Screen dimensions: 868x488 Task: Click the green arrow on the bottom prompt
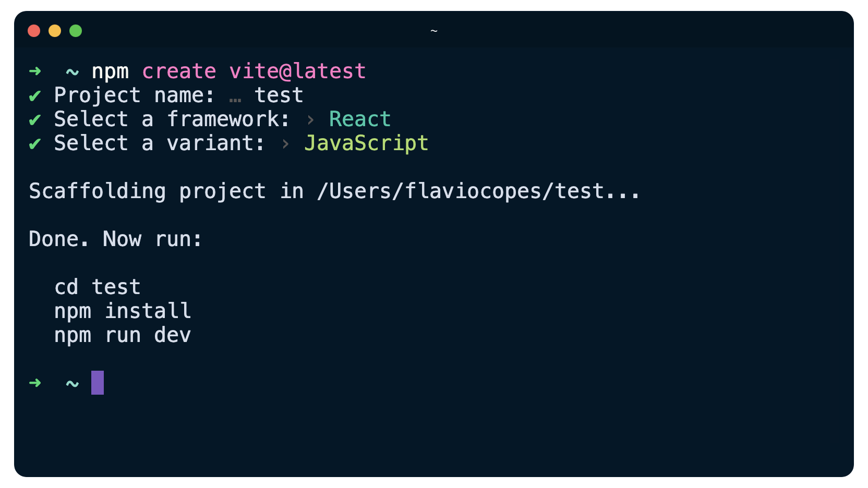point(35,383)
